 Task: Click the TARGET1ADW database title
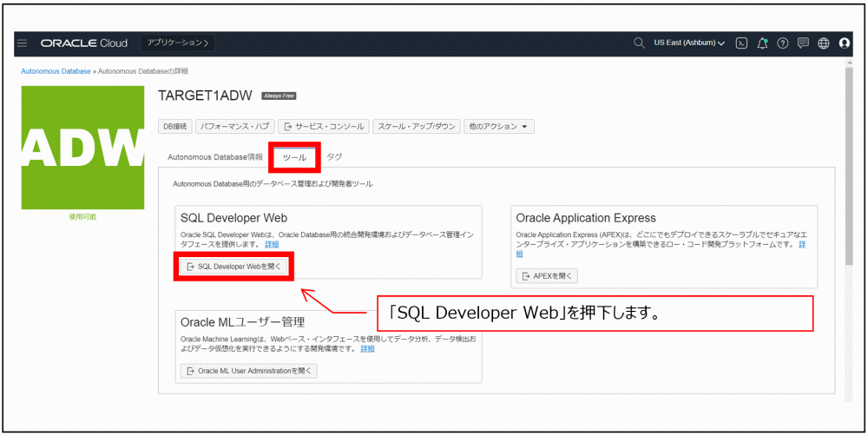[x=206, y=96]
